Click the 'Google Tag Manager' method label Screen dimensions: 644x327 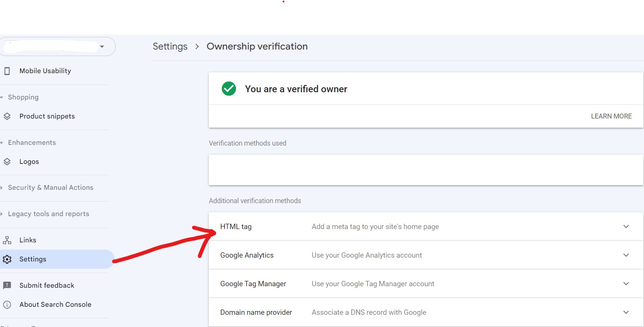253,284
